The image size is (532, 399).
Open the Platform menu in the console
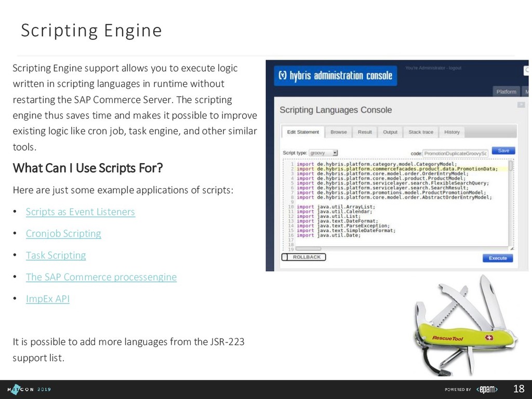[506, 91]
